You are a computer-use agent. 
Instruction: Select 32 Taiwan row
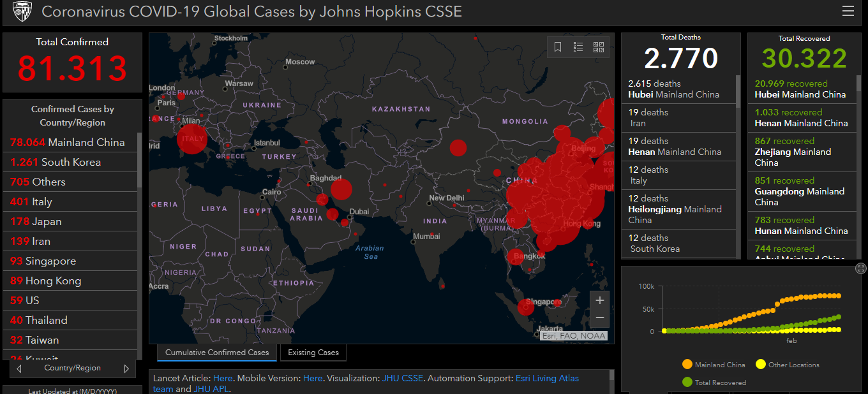pos(70,340)
